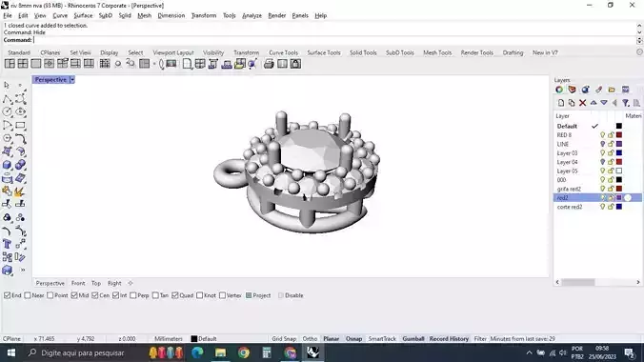Open color swatch of Layer 03

coord(619,152)
